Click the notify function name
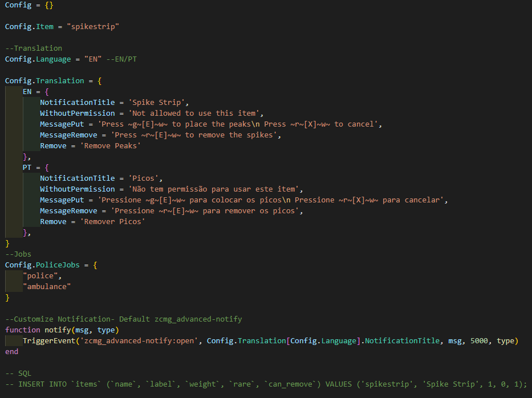The height and width of the screenshot is (398, 532). click(58, 330)
